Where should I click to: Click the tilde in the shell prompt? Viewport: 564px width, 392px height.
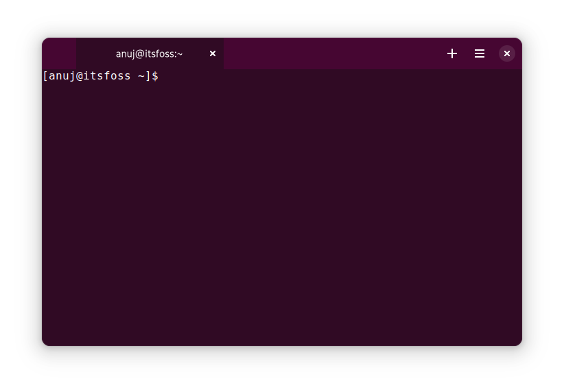click(141, 76)
